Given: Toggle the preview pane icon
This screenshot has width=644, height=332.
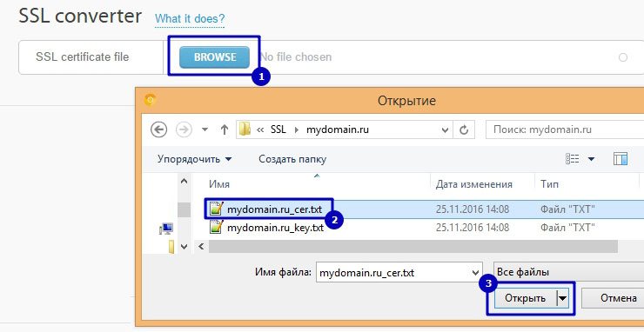Looking at the screenshot, I should pyautogui.click(x=621, y=159).
